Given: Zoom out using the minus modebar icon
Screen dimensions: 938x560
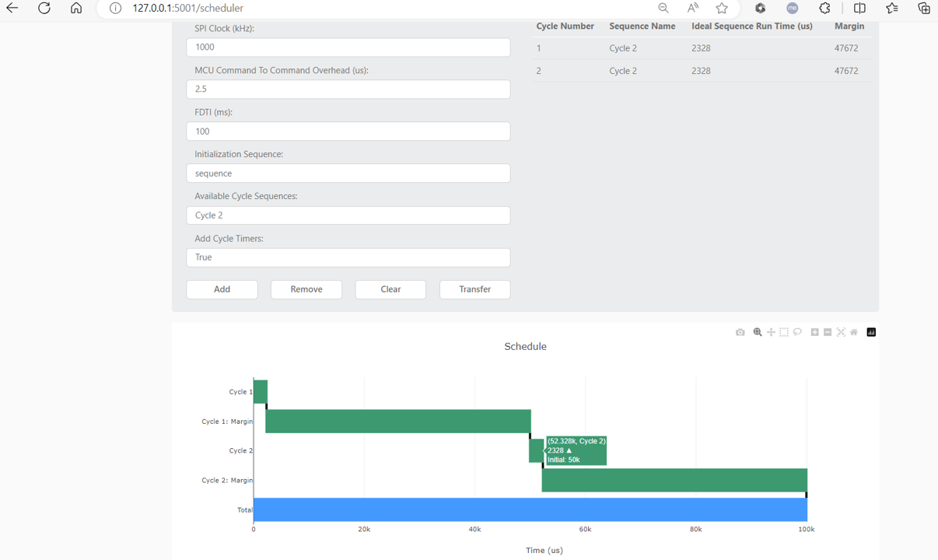Looking at the screenshot, I should pyautogui.click(x=827, y=332).
